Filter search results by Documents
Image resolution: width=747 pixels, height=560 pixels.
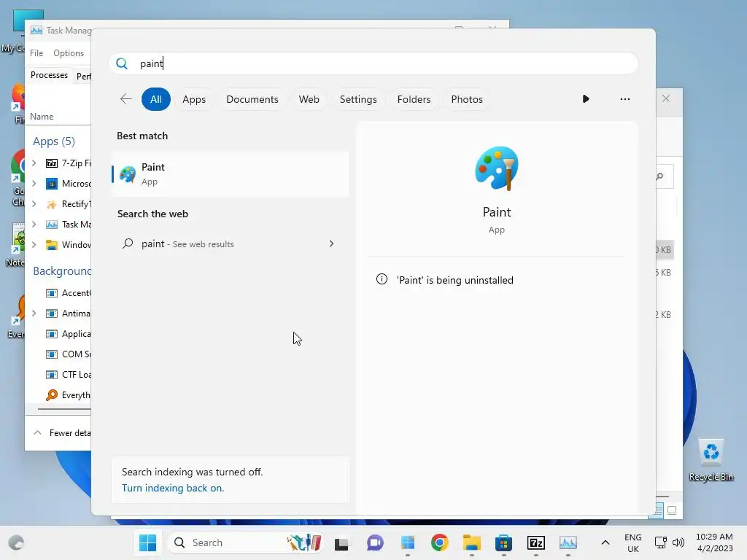click(252, 99)
